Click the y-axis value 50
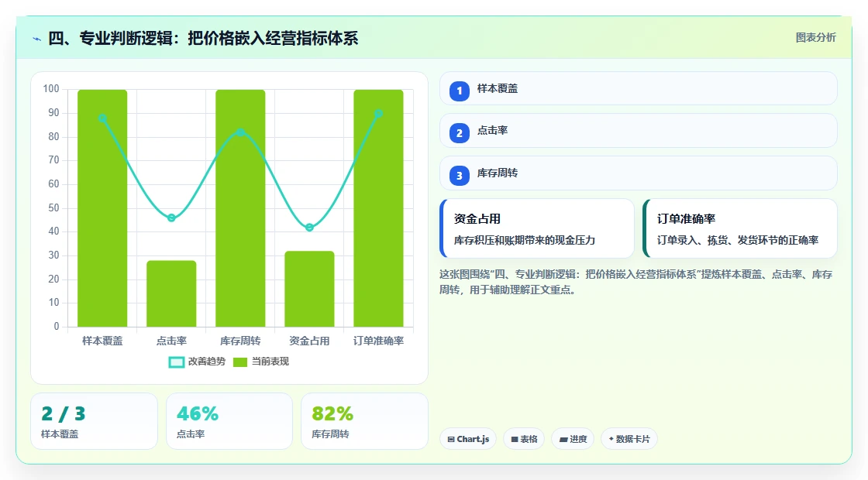Viewport: 868px width, 480px height. (53, 208)
